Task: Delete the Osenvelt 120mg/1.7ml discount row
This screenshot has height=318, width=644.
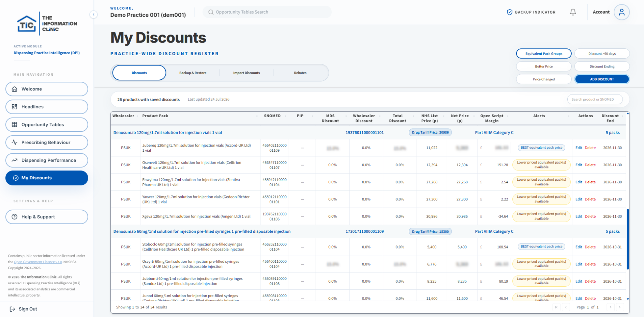Action: coord(590,165)
